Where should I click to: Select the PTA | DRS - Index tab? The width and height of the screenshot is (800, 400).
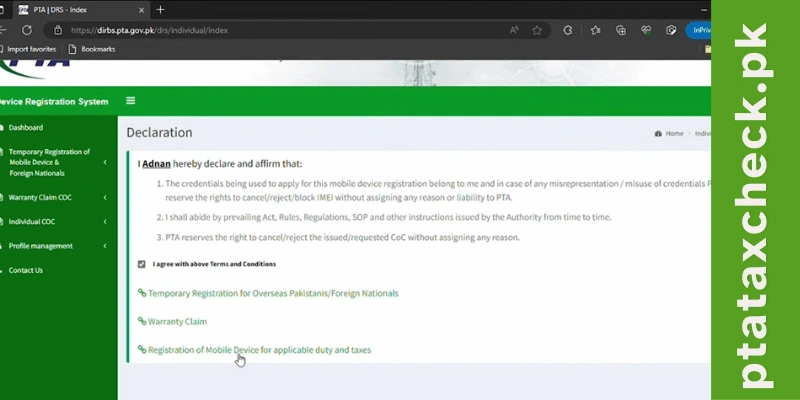pos(82,10)
